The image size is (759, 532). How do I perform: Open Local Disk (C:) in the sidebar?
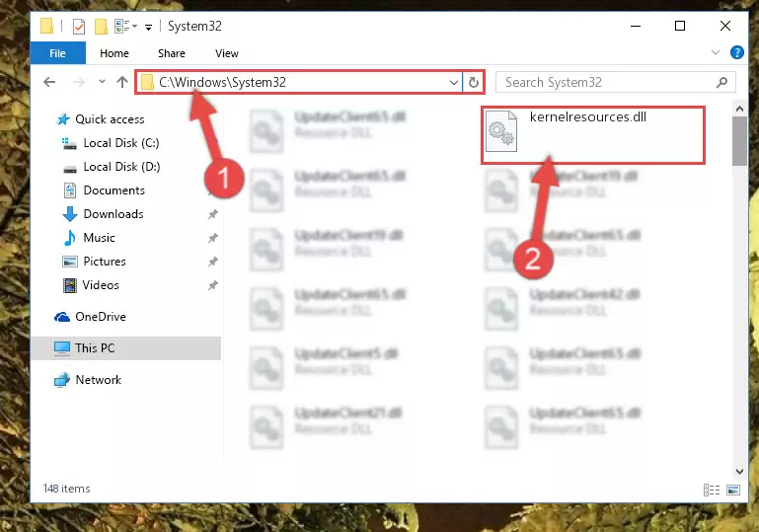click(x=121, y=143)
